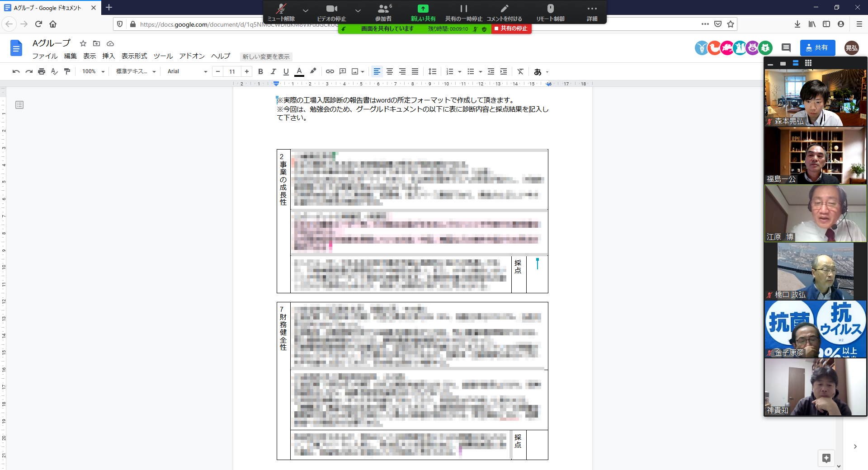The image size is (868, 470).
Task: Open the 編集 menu
Action: point(70,56)
